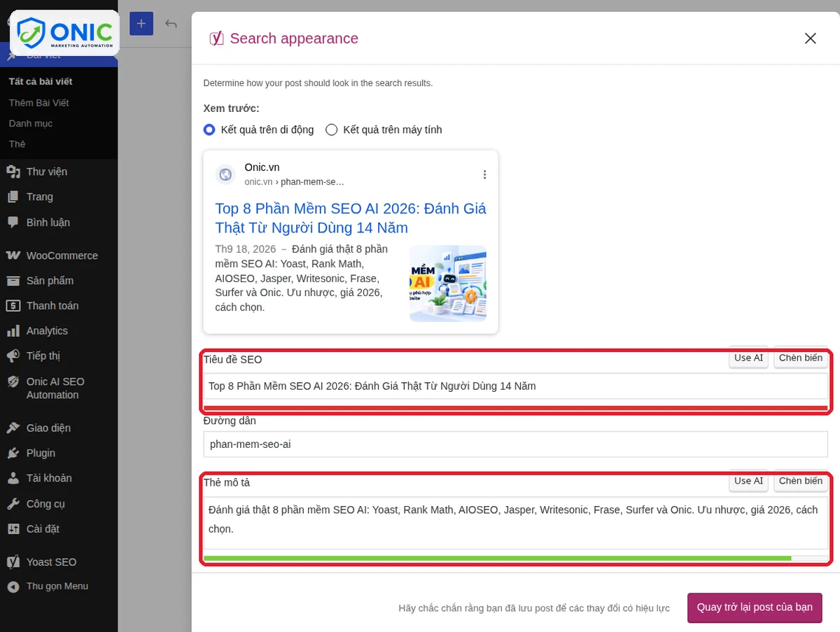Viewport: 840px width, 632px height.
Task: Click the three-dot menu in search preview
Action: coord(484,174)
